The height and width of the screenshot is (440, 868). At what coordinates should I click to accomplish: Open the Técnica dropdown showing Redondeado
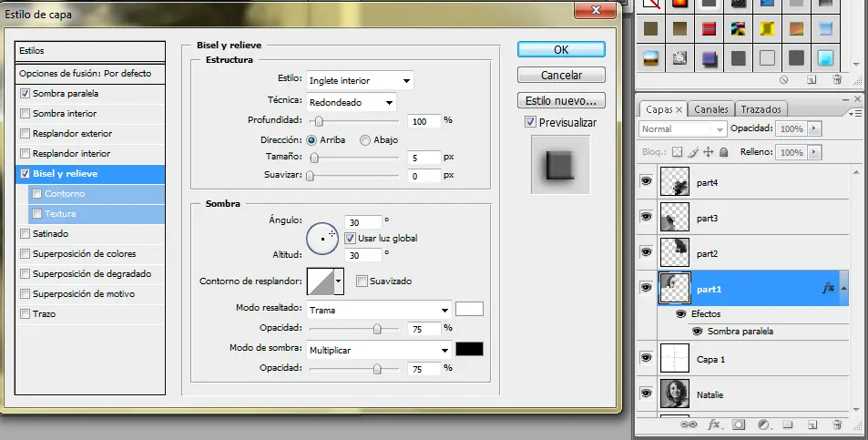click(x=352, y=102)
